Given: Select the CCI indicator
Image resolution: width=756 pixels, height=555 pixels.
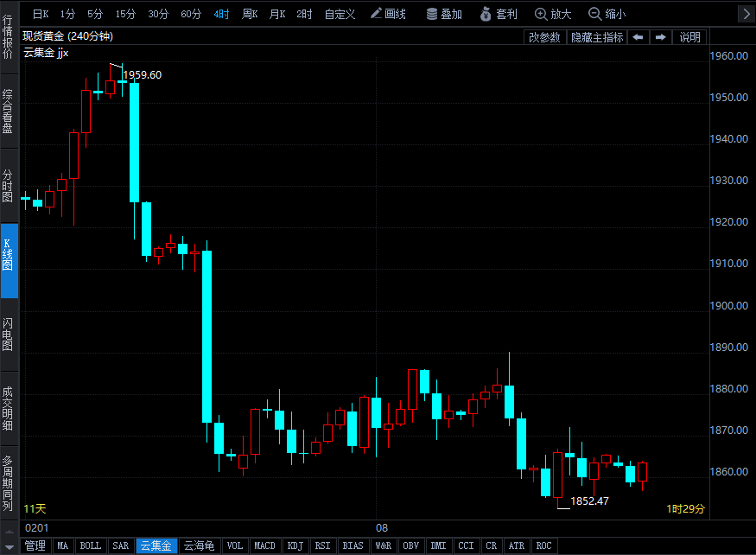Looking at the screenshot, I should tap(466, 545).
